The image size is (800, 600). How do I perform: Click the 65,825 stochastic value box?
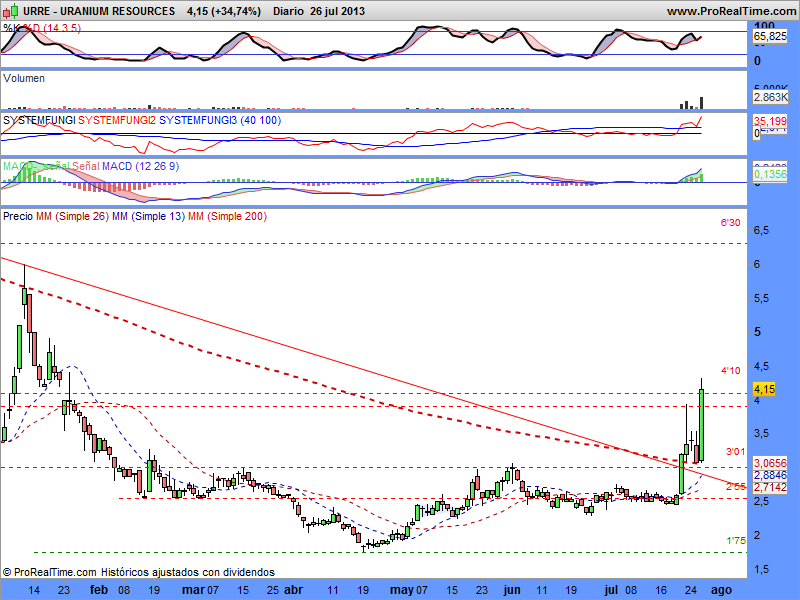pyautogui.click(x=770, y=36)
